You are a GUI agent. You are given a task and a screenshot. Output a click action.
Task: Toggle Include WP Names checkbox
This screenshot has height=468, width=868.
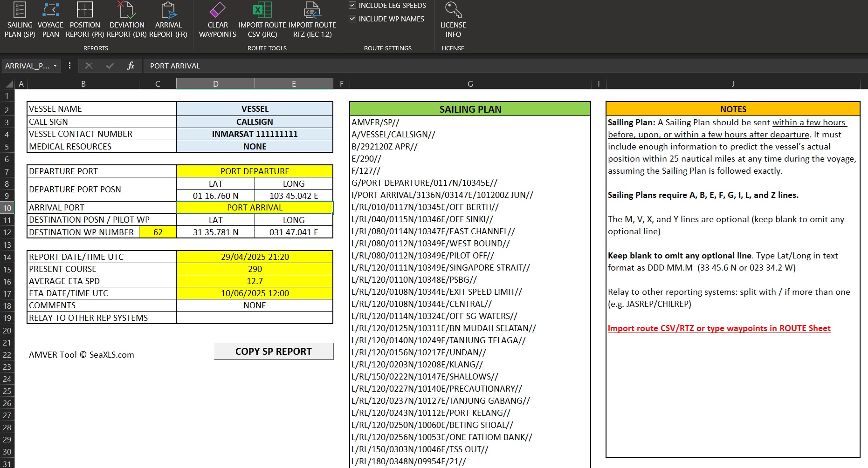coord(353,19)
